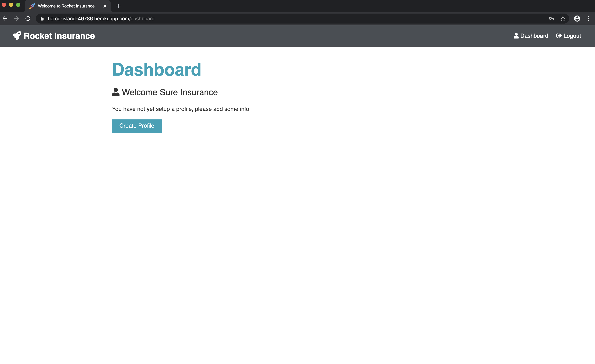Bookmark this page with star icon
Viewport: 595px width, 364px height.
pos(563,19)
